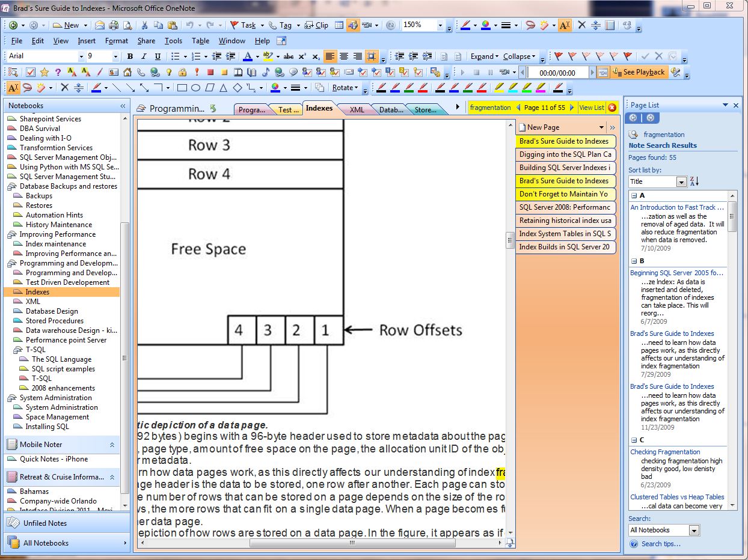Viewport: 748px width, 560px height.
Task: Close the fragmentation search bar
Action: point(612,108)
